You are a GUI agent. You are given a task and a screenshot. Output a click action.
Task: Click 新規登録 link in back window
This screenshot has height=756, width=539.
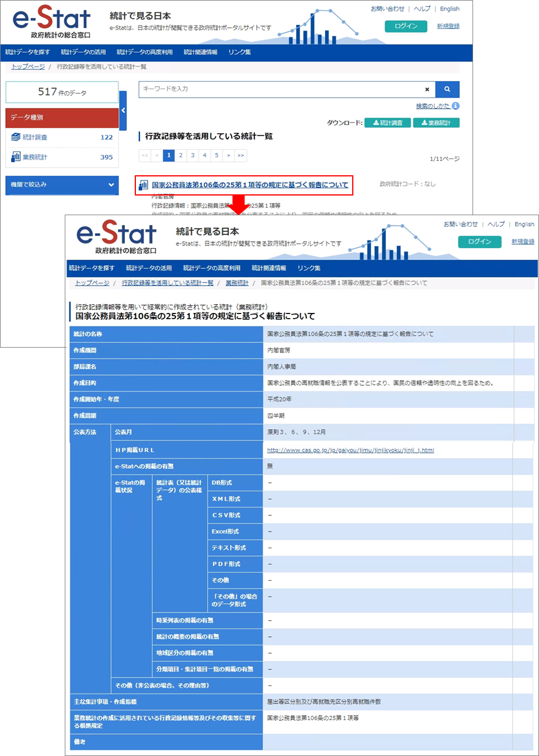pyautogui.click(x=448, y=26)
